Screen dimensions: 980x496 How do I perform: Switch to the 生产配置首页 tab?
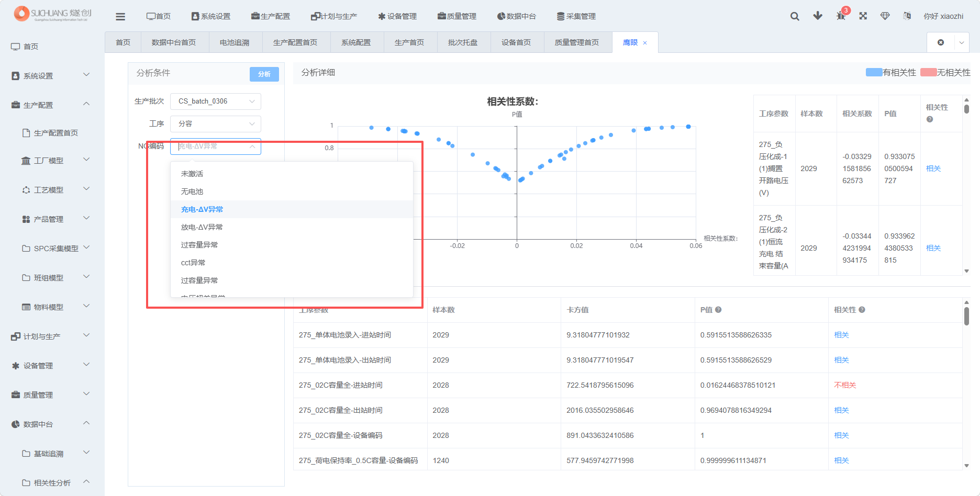295,42
